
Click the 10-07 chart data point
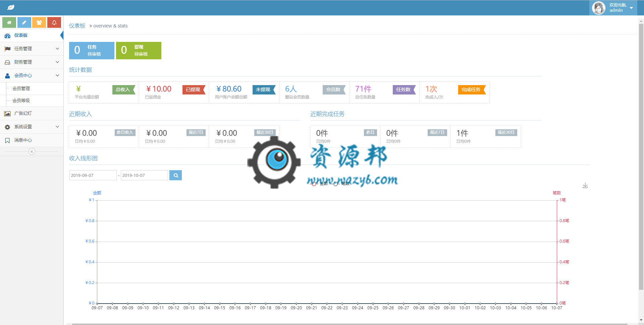[x=557, y=304]
